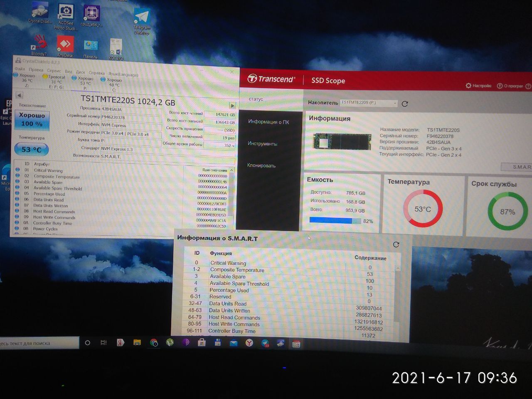
Task: Open the Вид menu in CrystalDiskInfo
Action: coord(69,71)
